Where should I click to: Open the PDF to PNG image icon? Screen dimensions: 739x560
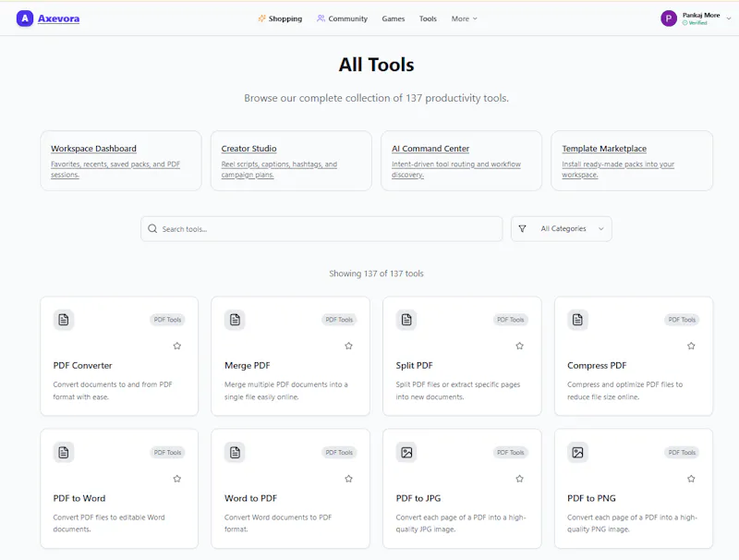pyautogui.click(x=577, y=453)
